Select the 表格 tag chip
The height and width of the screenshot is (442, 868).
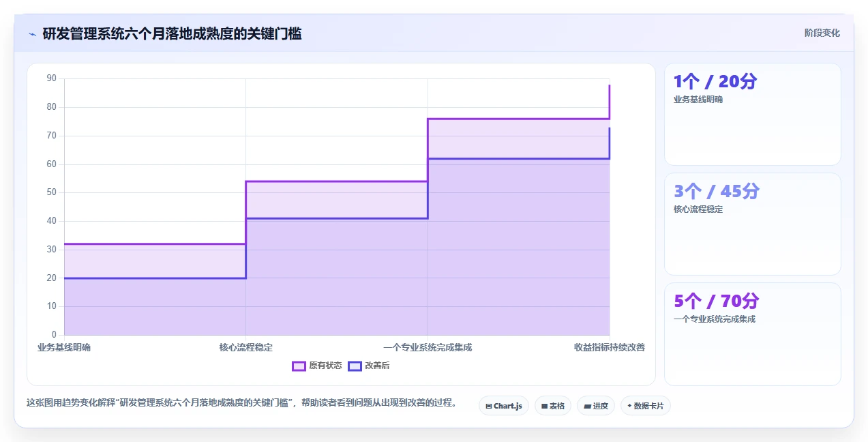[x=552, y=406]
